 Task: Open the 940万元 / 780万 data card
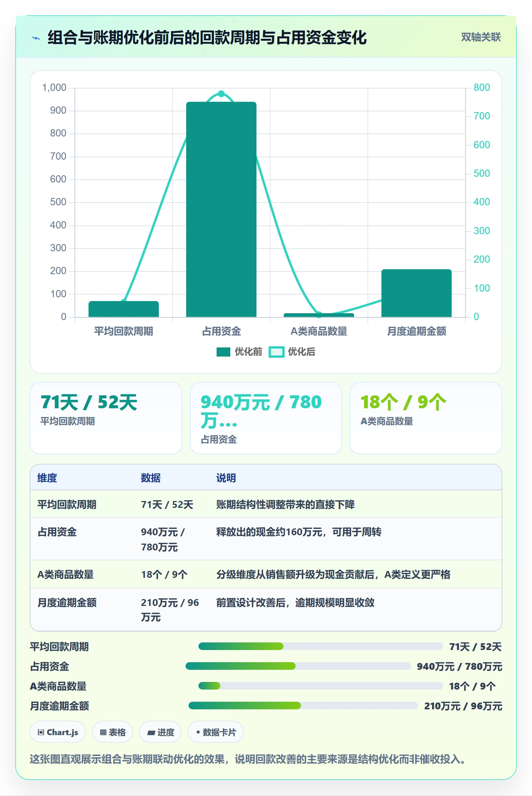pyautogui.click(x=266, y=418)
